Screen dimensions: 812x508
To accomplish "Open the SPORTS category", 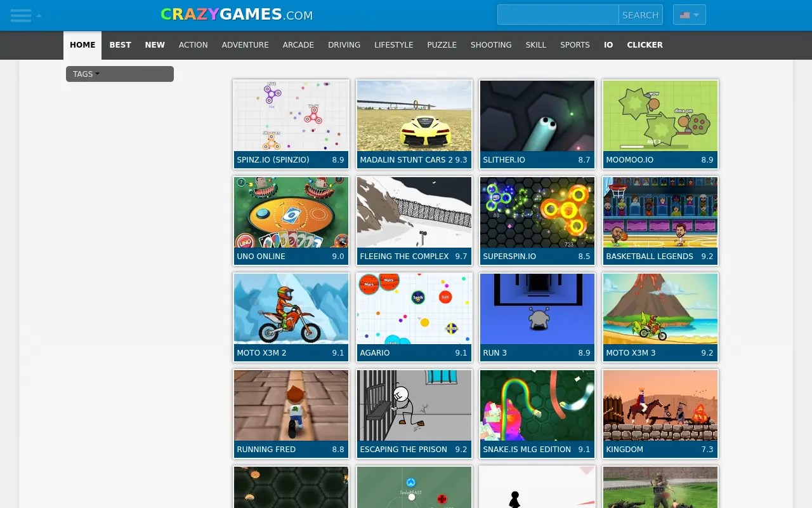I will click(x=575, y=45).
